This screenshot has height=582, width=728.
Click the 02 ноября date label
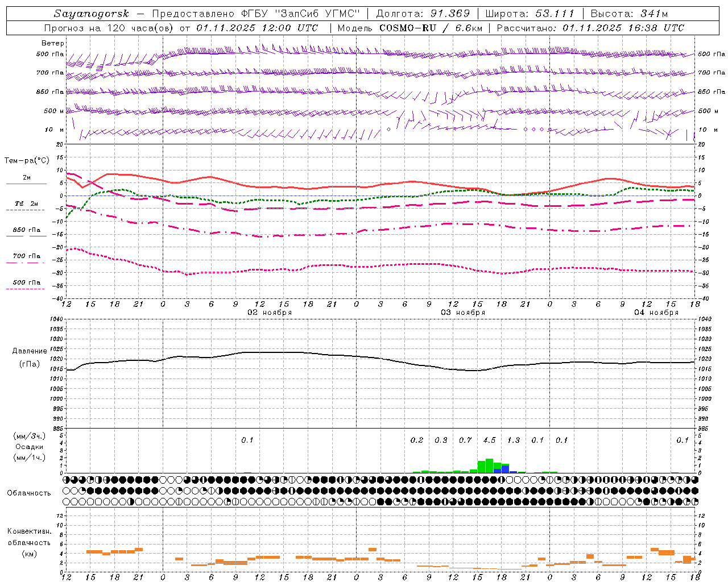270,313
